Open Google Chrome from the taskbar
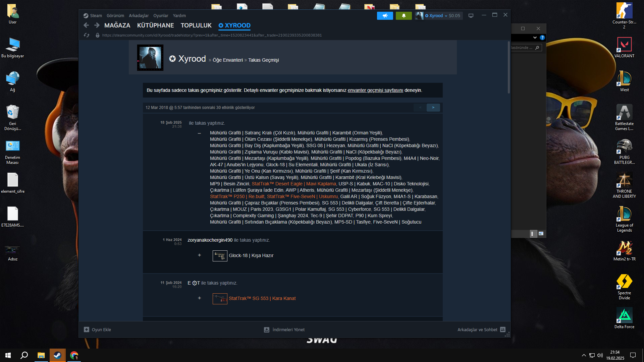Image resolution: width=644 pixels, height=362 pixels. point(74,355)
